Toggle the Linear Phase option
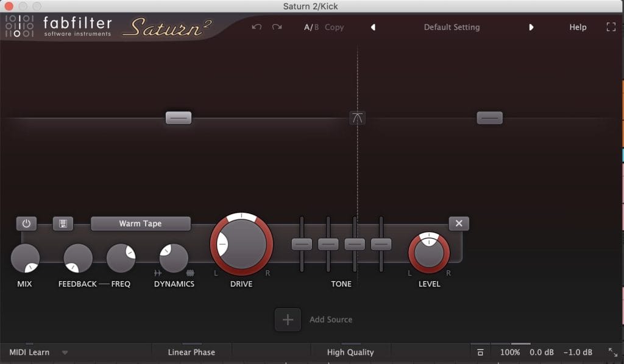 [x=191, y=352]
